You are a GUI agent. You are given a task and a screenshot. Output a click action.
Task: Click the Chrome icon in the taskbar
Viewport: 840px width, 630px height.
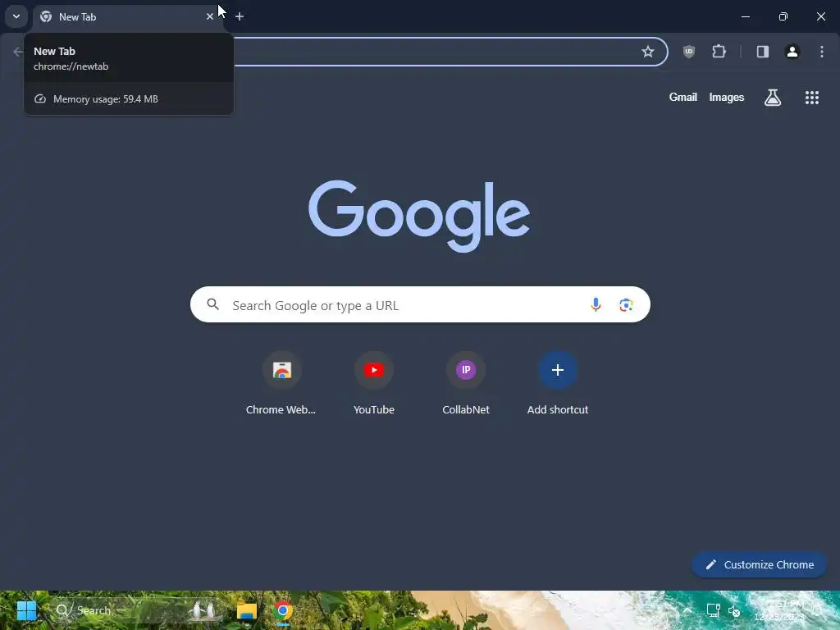coord(283,610)
